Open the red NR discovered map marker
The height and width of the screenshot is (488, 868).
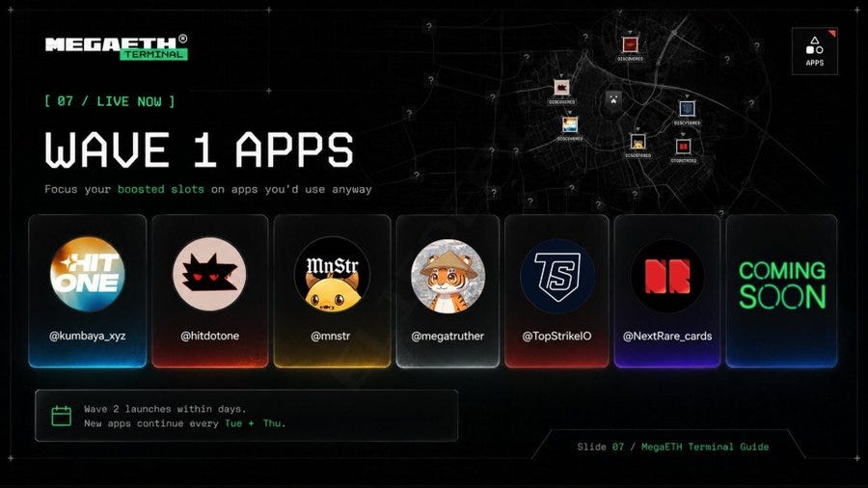point(683,147)
